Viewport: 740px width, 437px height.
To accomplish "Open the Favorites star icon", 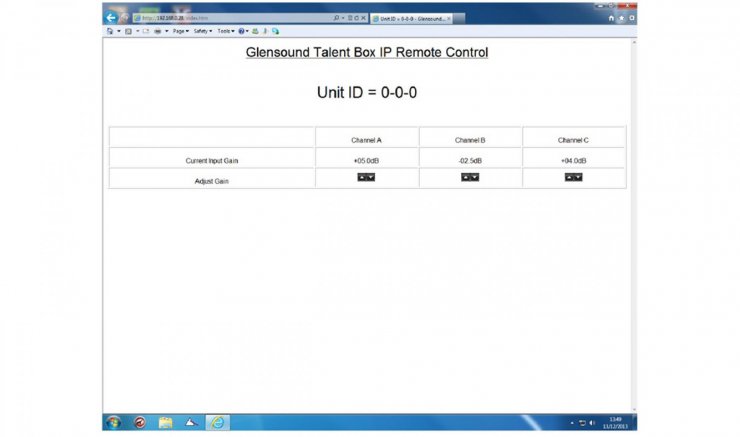I will coord(622,18).
